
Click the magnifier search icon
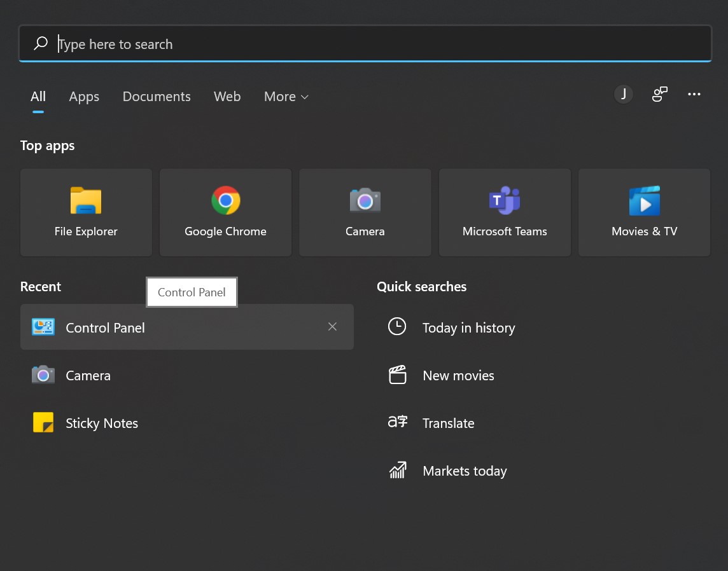(x=41, y=43)
